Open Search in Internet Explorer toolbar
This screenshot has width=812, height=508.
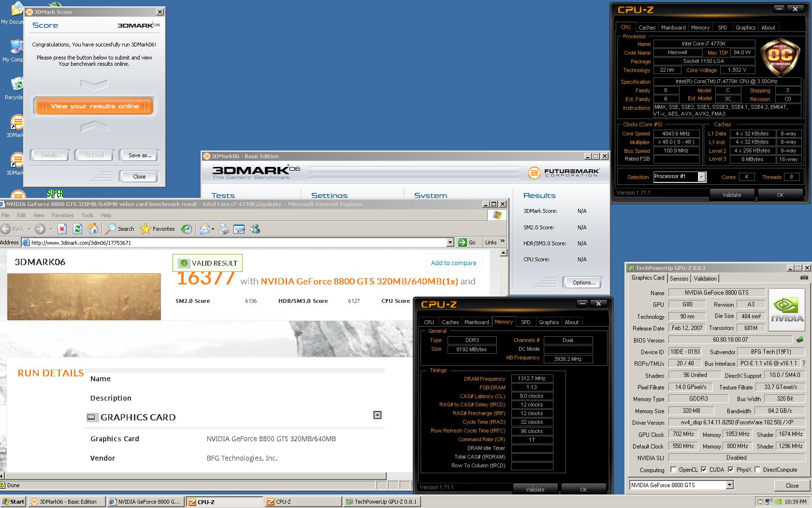(x=120, y=229)
